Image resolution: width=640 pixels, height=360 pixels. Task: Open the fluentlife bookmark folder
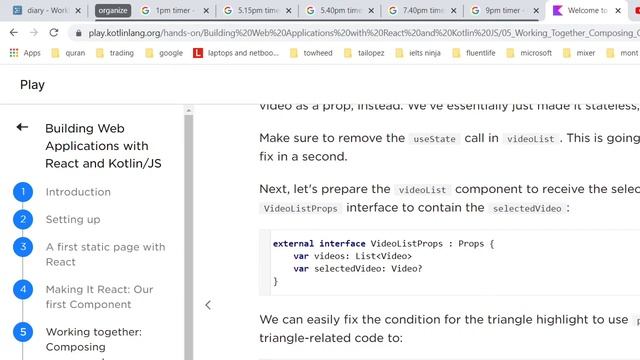[x=473, y=53]
